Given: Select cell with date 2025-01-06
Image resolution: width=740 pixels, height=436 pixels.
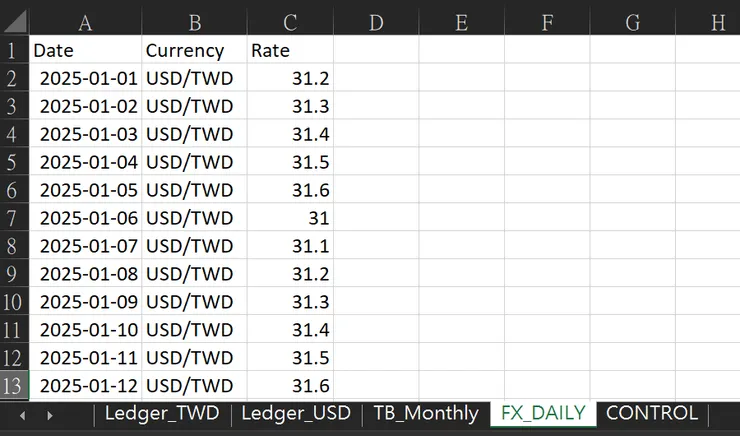Looking at the screenshot, I should tap(85, 217).
